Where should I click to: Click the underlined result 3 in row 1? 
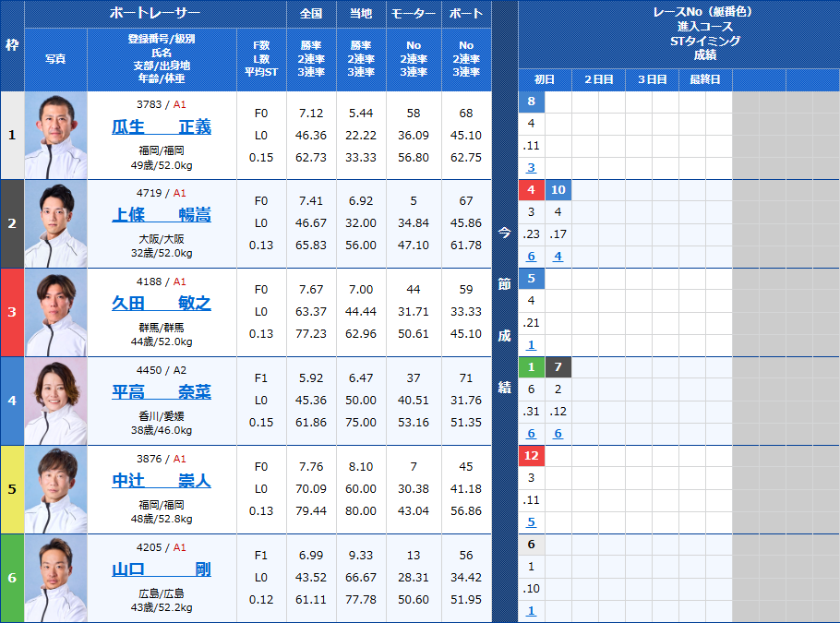531,167
